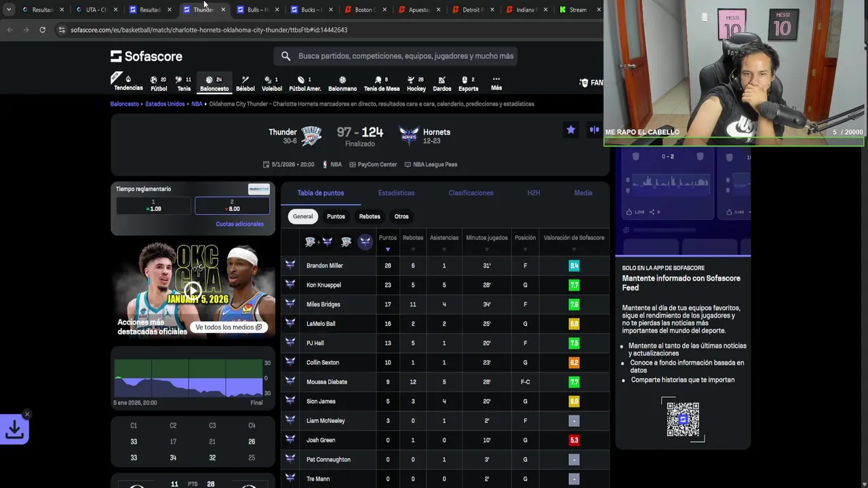This screenshot has width=868, height=488.
Task: Click Brandon Miller's 8.4 rating badge
Action: (574, 266)
